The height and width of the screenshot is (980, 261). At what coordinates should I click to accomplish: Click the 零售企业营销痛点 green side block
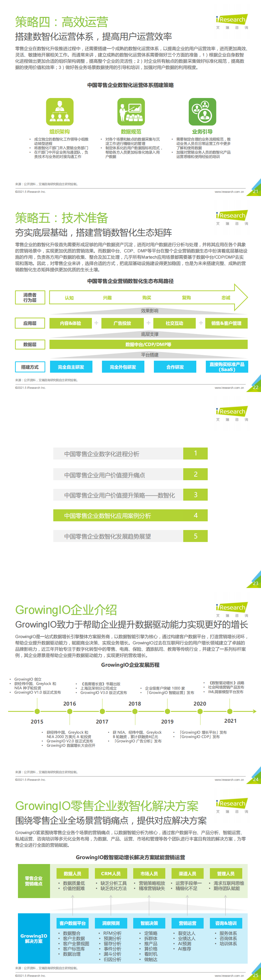[x=34, y=881]
